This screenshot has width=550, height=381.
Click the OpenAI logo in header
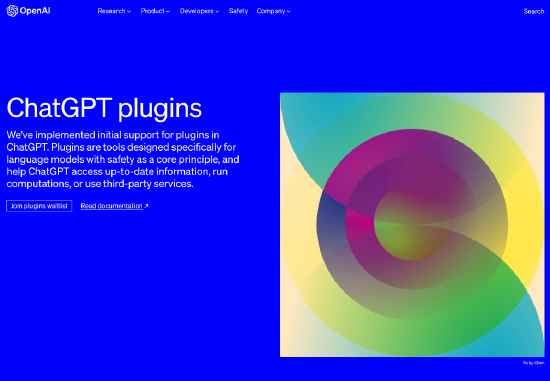click(28, 11)
